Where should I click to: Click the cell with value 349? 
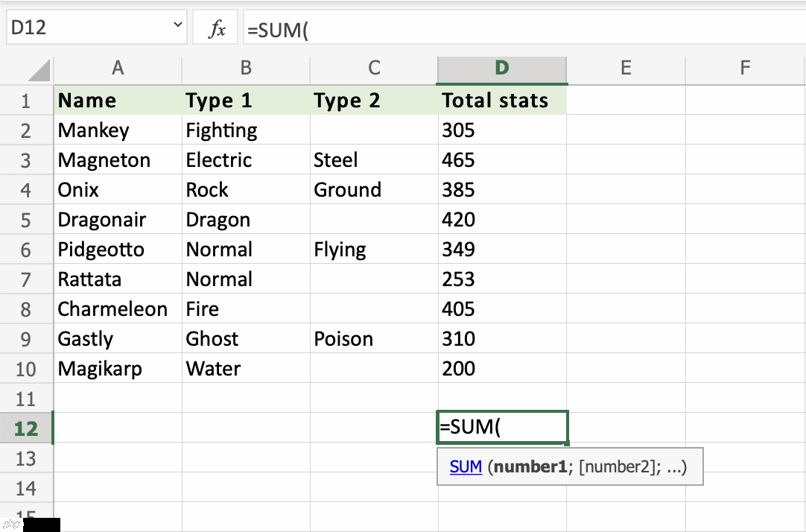tap(502, 250)
